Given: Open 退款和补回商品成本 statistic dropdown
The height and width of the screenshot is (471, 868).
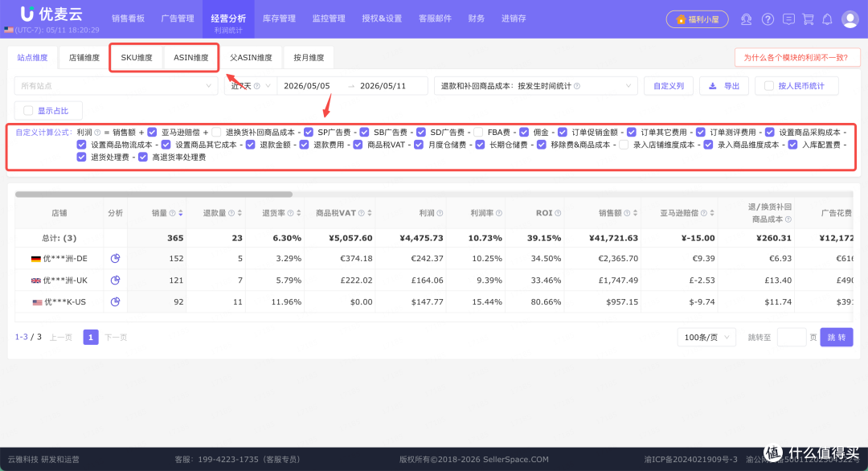Looking at the screenshot, I should click(x=536, y=86).
